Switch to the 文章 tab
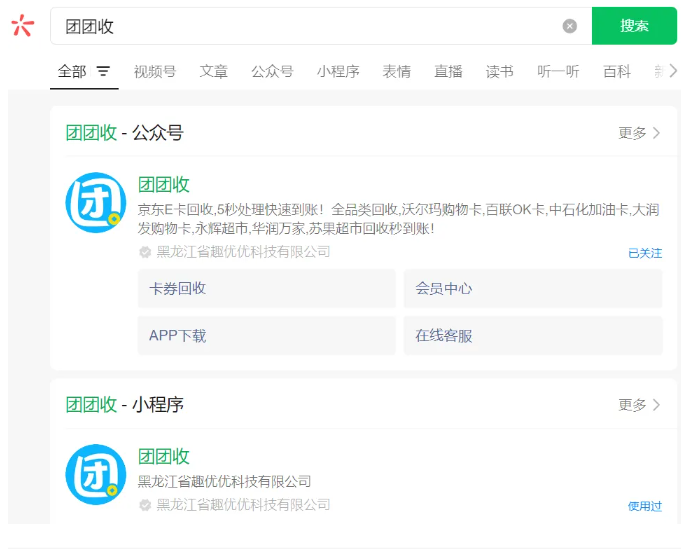The image size is (681, 549). 214,72
